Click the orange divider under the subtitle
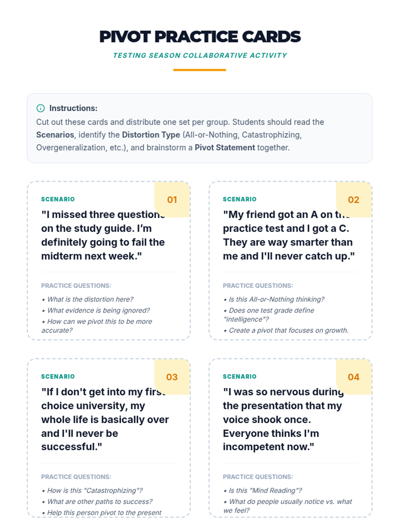The width and height of the screenshot is (399, 532). (199, 70)
